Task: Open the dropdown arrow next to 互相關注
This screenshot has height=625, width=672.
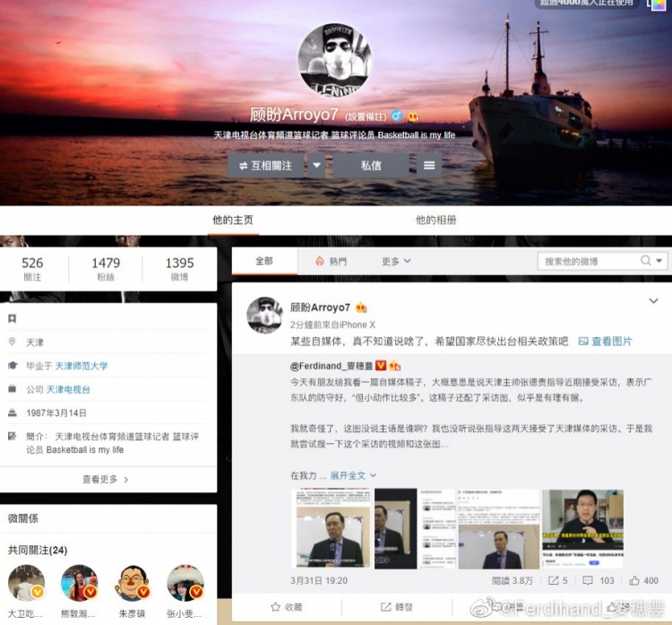Action: [316, 166]
